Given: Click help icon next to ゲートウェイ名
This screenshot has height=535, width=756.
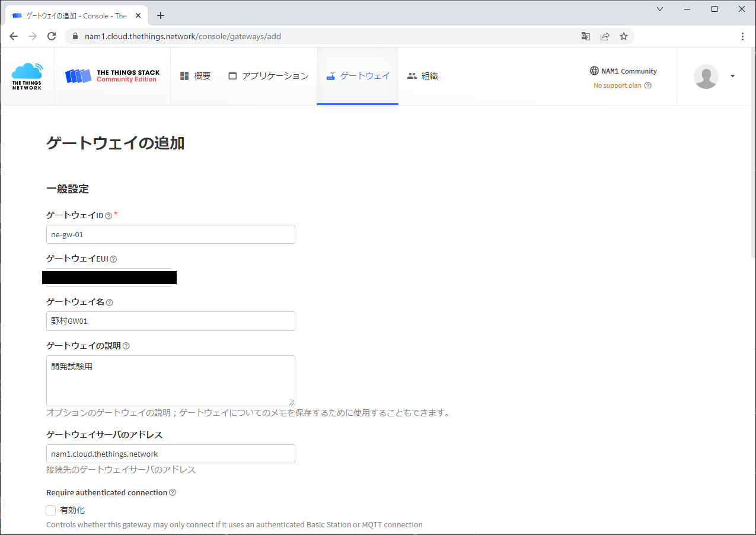Looking at the screenshot, I should (x=109, y=302).
